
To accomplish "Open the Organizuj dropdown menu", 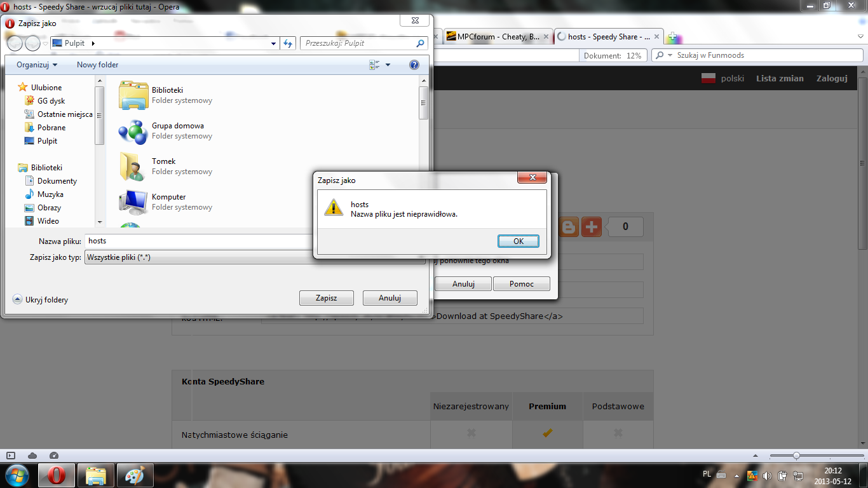I will point(37,65).
